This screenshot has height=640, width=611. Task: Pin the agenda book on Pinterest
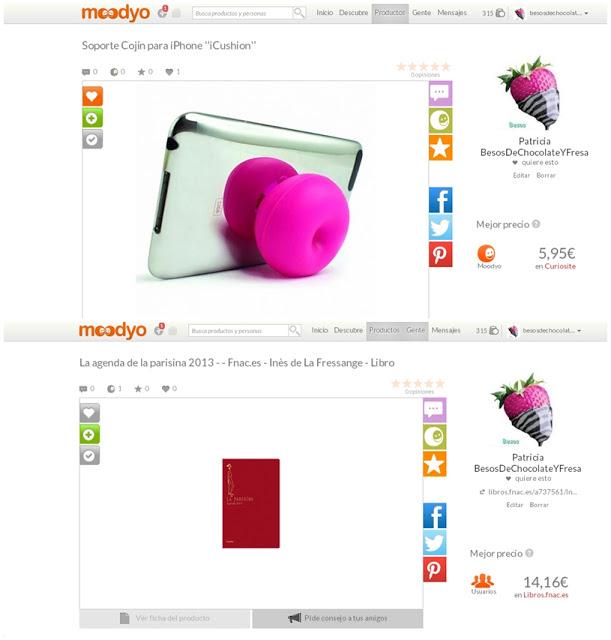pyautogui.click(x=434, y=569)
